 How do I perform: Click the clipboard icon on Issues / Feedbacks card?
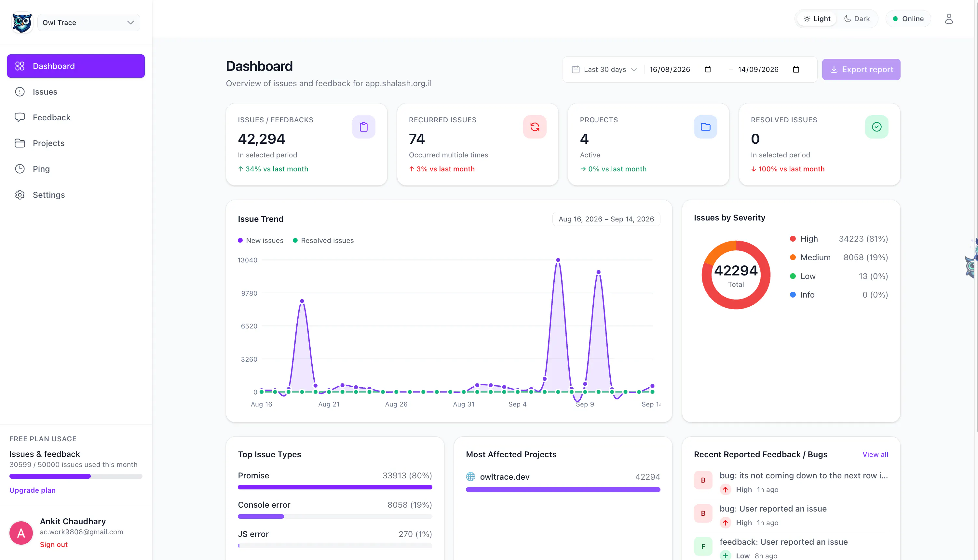363,127
